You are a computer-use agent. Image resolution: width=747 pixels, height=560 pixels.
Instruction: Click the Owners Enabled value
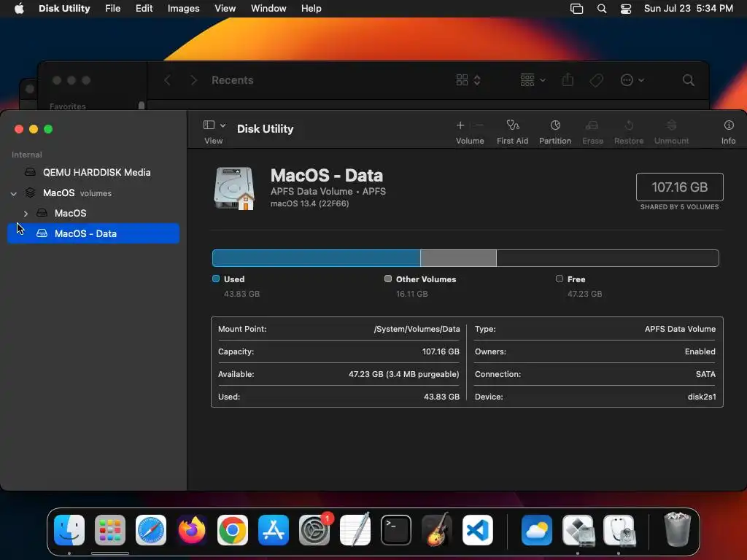(700, 351)
